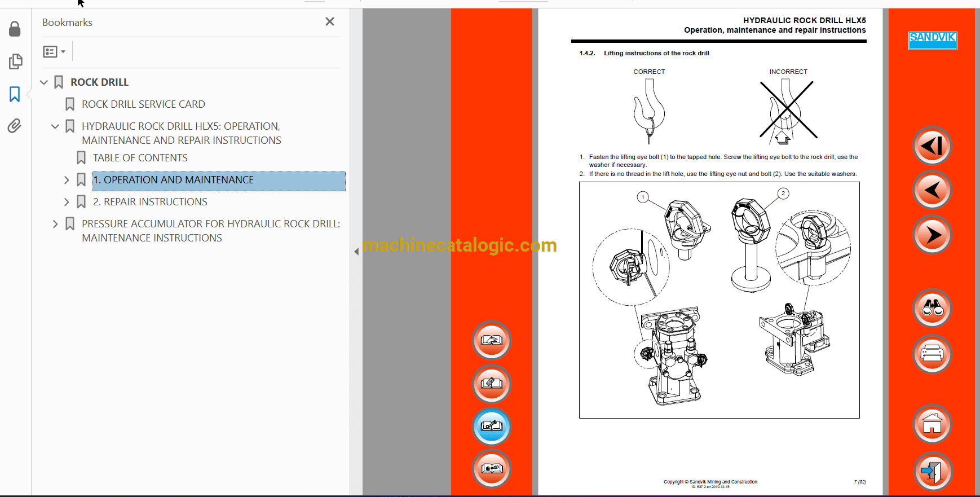Go to next page with right arrow button

pyautogui.click(x=932, y=235)
